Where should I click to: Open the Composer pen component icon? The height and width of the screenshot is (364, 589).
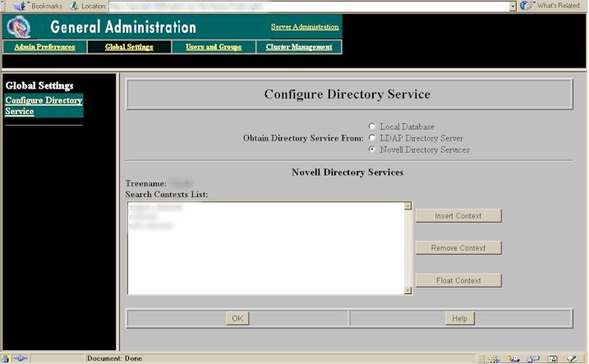(572, 359)
